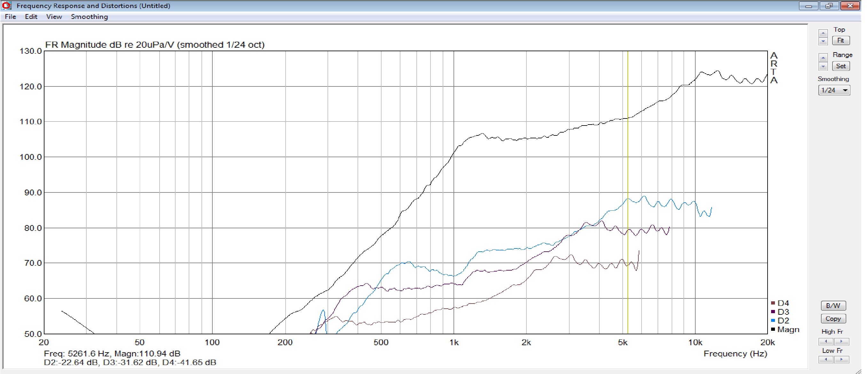
Task: Open the Smoothing menu
Action: [x=89, y=17]
